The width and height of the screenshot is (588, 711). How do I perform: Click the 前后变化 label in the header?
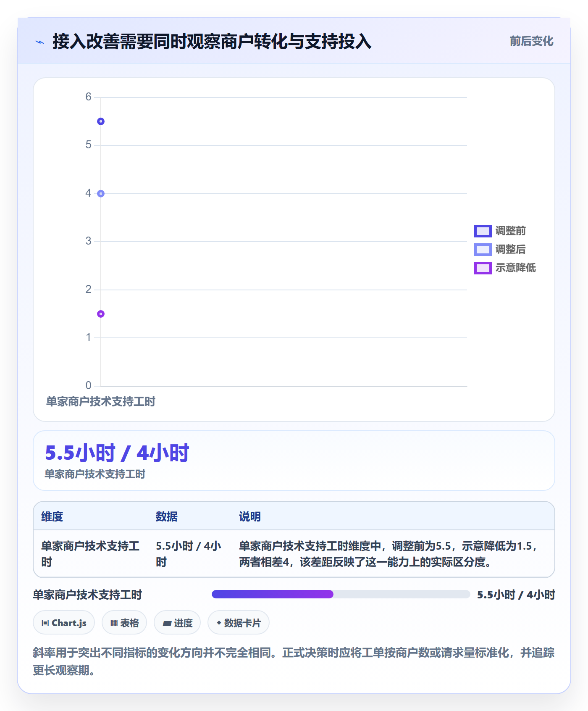531,41
